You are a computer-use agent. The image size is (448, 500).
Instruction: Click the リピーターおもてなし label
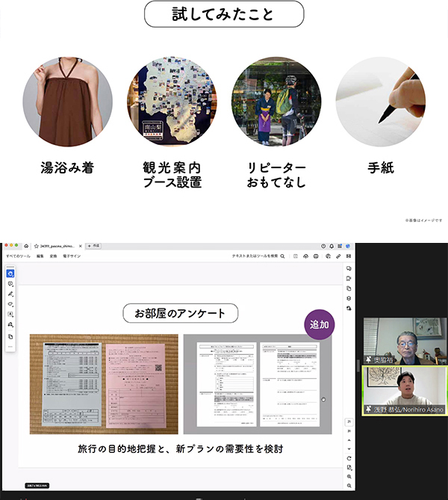pos(276,175)
